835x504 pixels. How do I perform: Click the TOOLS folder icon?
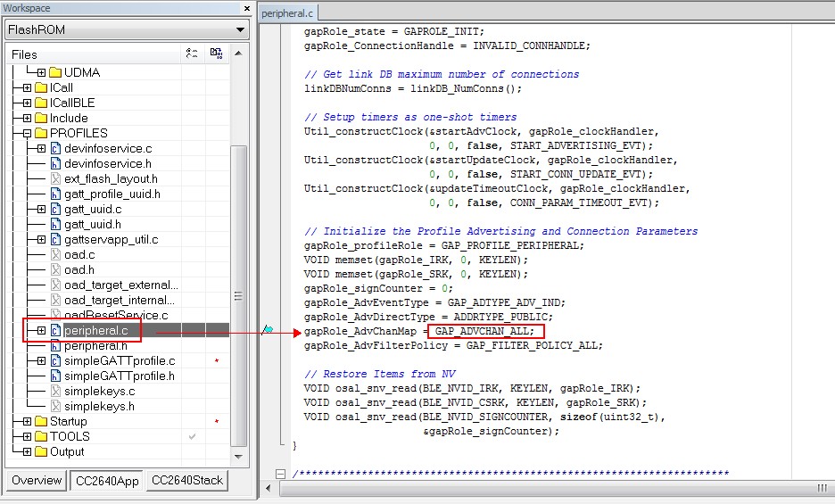pos(41,437)
